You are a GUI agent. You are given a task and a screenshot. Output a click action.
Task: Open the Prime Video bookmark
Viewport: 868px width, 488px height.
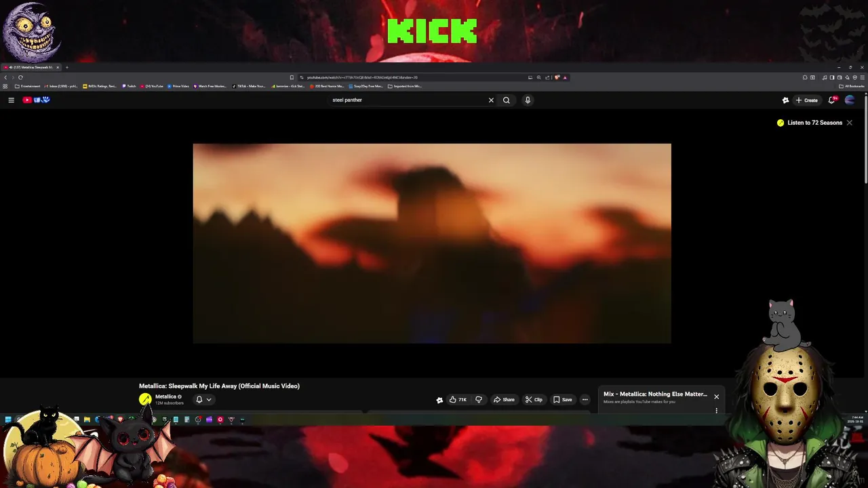click(x=178, y=86)
